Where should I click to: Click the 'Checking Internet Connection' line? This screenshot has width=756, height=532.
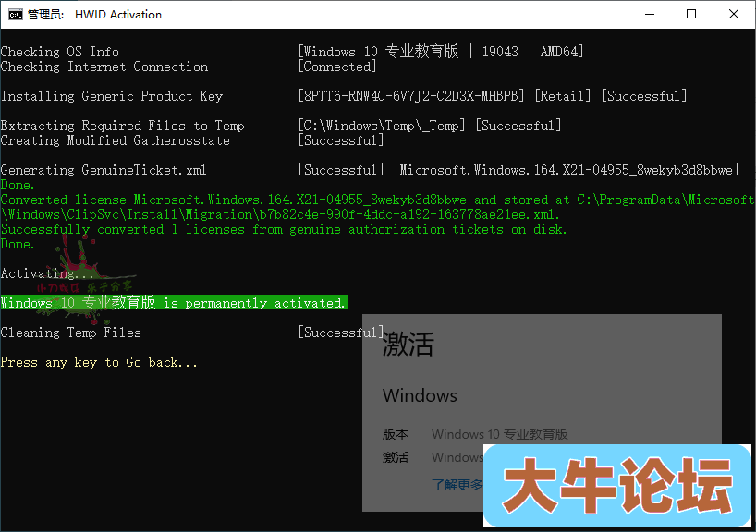pos(104,66)
